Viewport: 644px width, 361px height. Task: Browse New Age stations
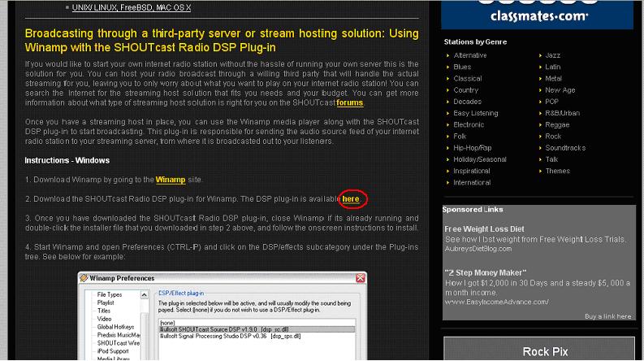[x=560, y=89]
